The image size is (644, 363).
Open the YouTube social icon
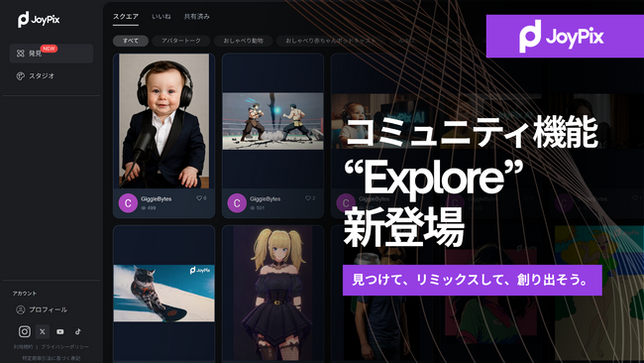60,331
